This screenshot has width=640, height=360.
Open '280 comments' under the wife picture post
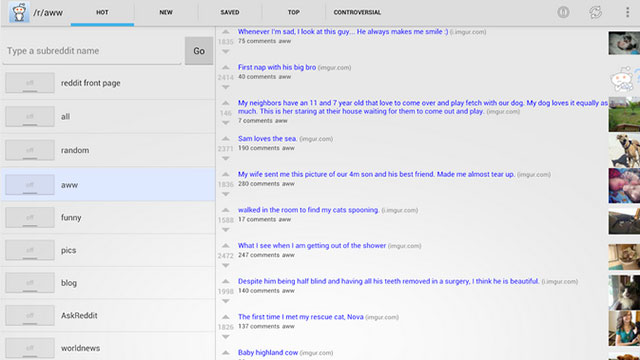[x=258, y=184]
